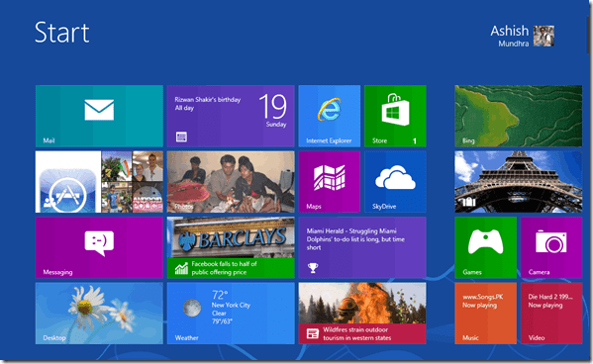This screenshot has height=364, width=593.
Task: Click "Wildfires strain outdoor" headline text
Action: pyautogui.click(x=355, y=329)
